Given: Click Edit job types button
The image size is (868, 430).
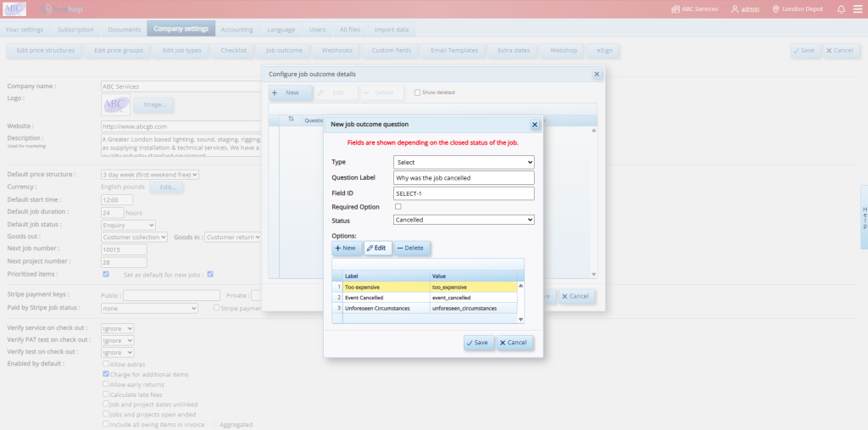Looking at the screenshot, I should (x=181, y=50).
